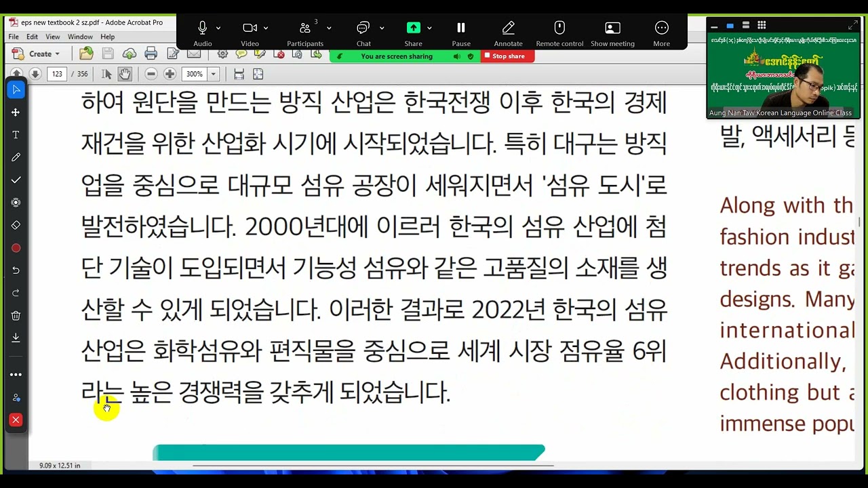Image resolution: width=868 pixels, height=488 pixels.
Task: Click Show meeting in Zoom toolbar
Action: point(612,33)
